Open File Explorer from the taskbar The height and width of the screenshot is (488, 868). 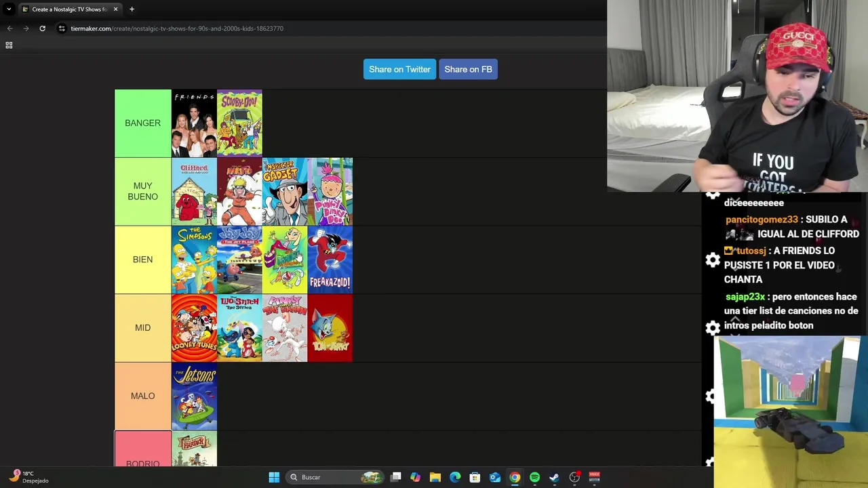(x=435, y=477)
